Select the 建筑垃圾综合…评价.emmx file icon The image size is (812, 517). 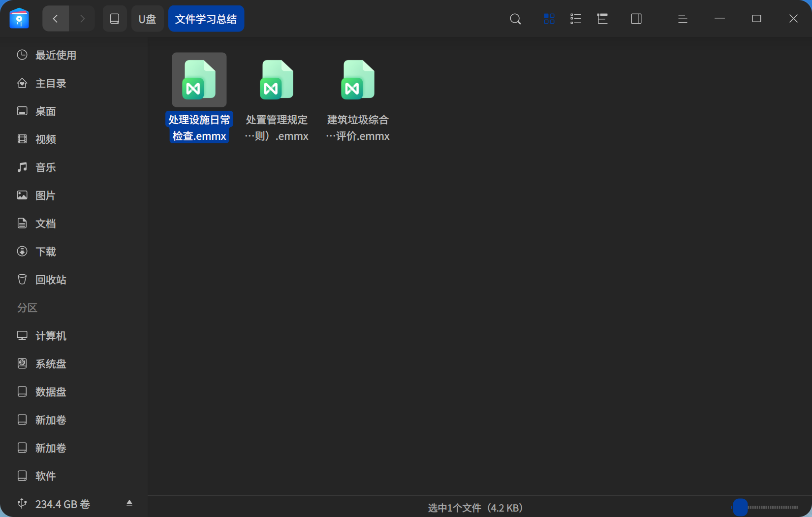[x=358, y=80]
